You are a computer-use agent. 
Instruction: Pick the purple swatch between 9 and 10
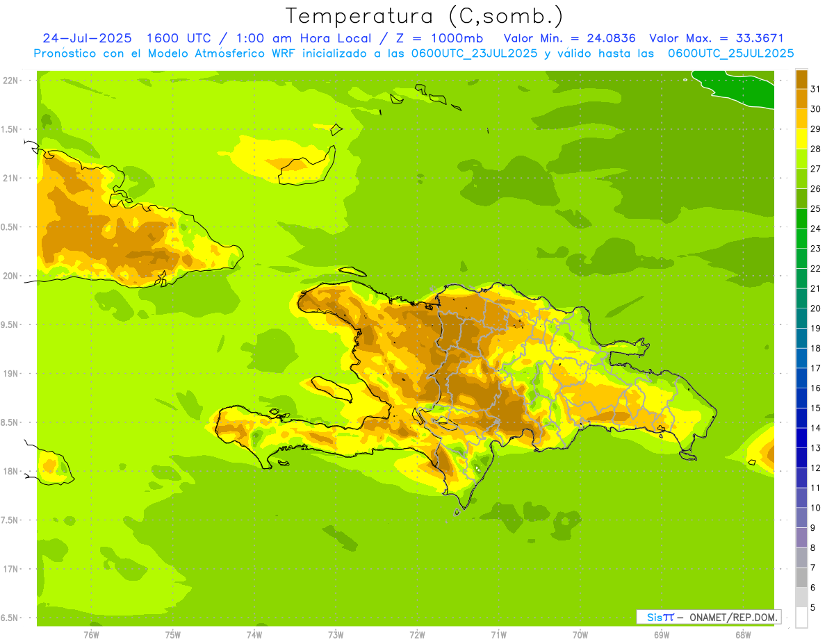point(801,518)
